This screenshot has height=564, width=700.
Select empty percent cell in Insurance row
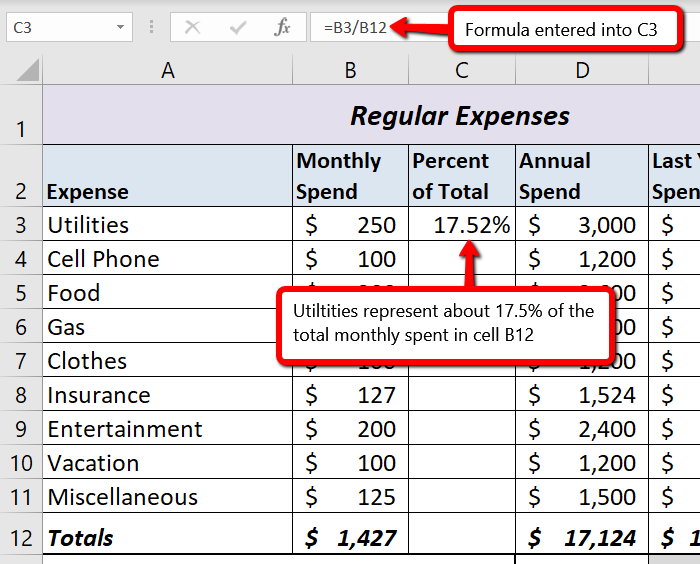462,394
